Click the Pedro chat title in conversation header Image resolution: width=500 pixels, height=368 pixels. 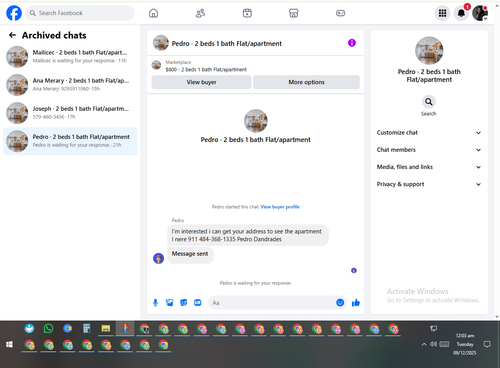click(x=226, y=43)
